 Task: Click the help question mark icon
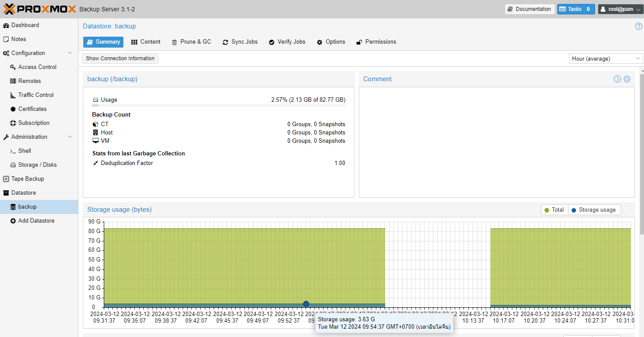(638, 26)
